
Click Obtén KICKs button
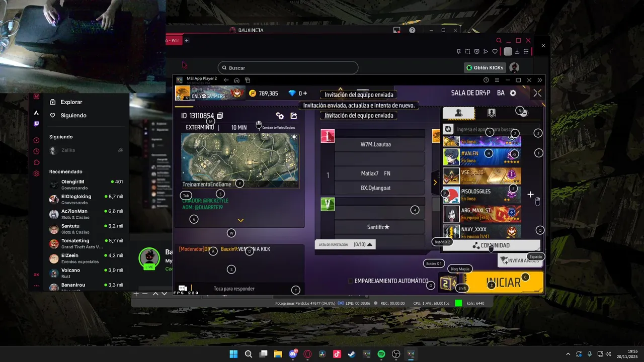coord(485,67)
